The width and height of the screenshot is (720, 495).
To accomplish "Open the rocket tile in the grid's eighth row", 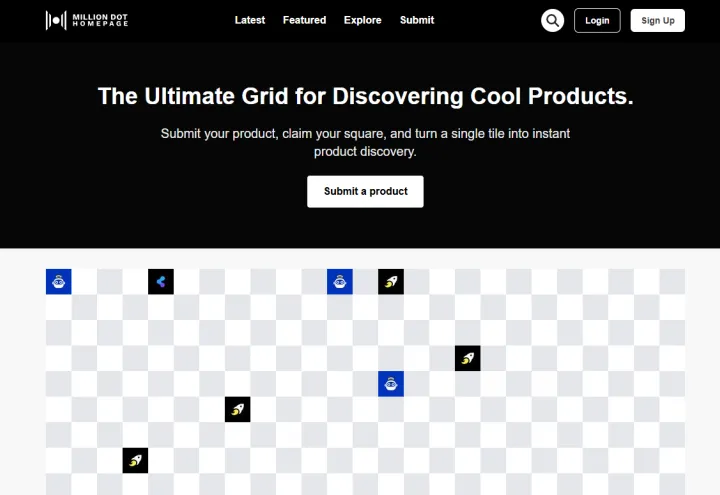I will click(135, 460).
